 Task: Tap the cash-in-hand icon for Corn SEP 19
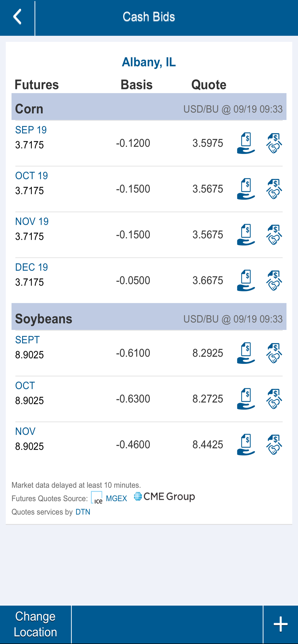(246, 143)
